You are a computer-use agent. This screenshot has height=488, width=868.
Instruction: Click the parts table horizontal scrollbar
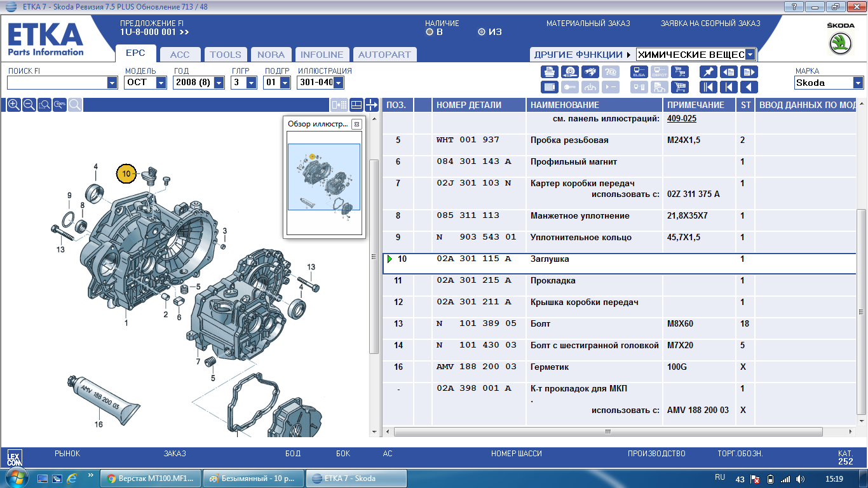point(607,431)
